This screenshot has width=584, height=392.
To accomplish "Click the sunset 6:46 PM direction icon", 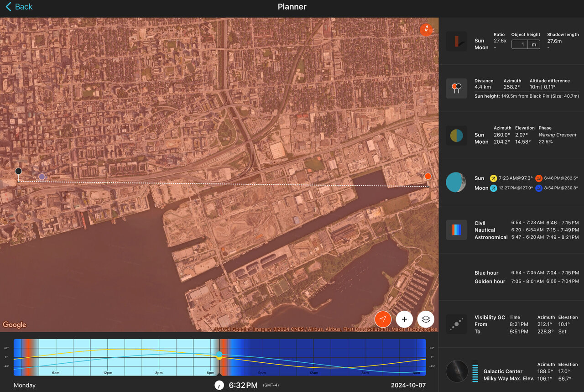I will (539, 178).
